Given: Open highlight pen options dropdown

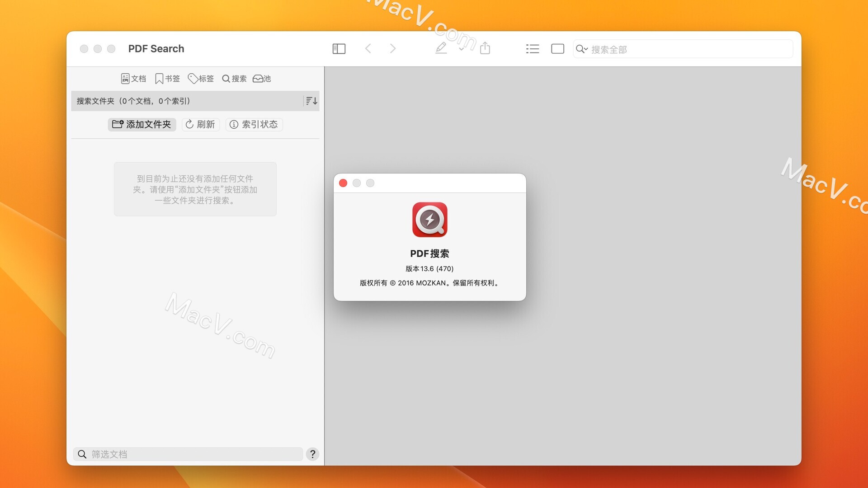Looking at the screenshot, I should pos(461,49).
